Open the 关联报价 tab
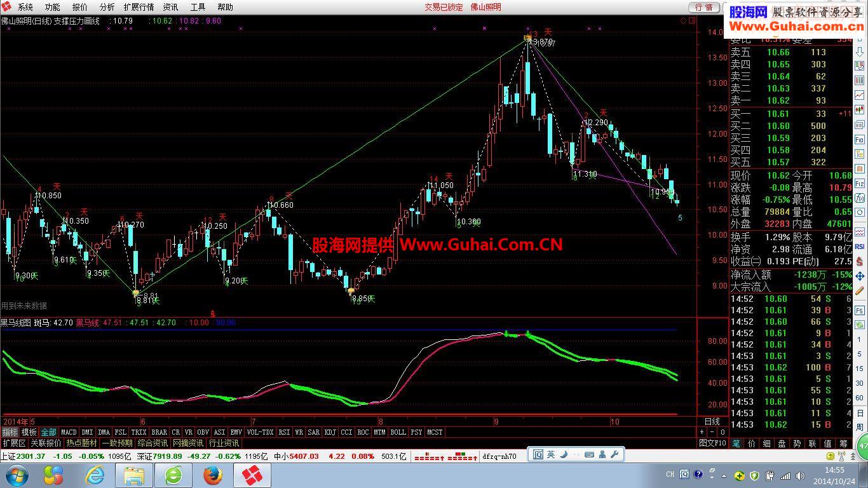Image resolution: width=868 pixels, height=488 pixels. pyautogui.click(x=46, y=443)
